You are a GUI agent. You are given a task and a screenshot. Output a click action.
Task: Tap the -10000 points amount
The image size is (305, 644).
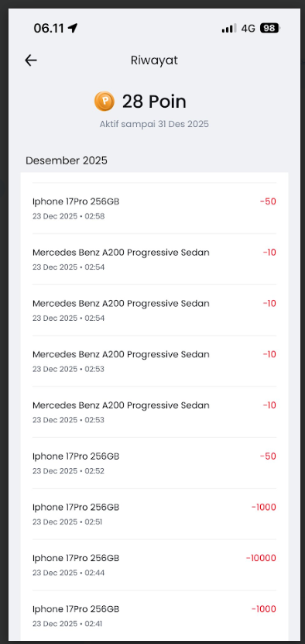tap(261, 558)
